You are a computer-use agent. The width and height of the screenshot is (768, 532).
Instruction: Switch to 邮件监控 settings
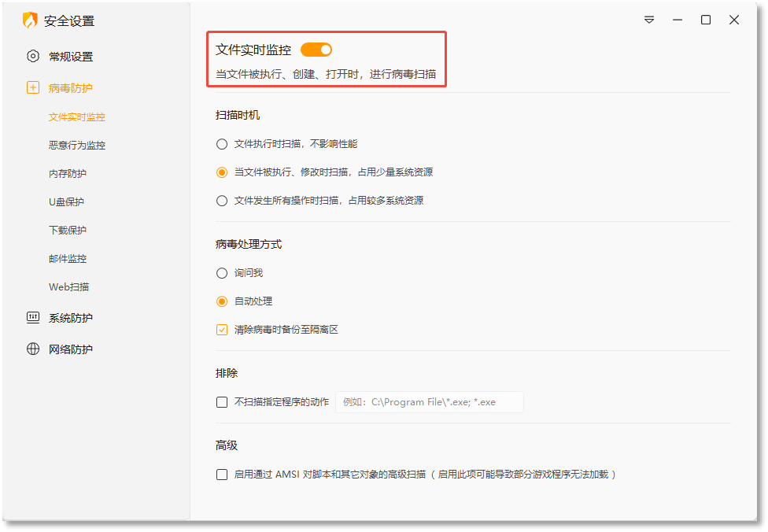pyautogui.click(x=68, y=259)
